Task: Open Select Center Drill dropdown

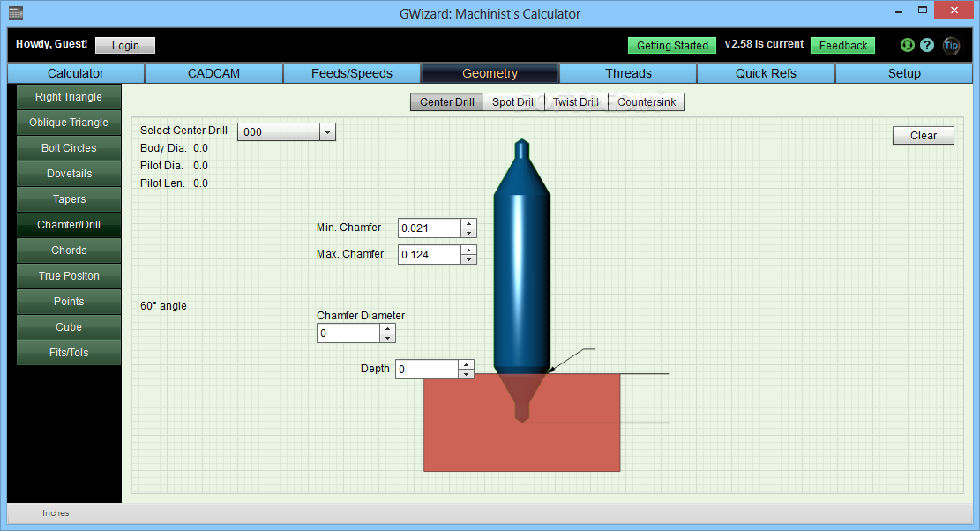Action: [x=327, y=131]
